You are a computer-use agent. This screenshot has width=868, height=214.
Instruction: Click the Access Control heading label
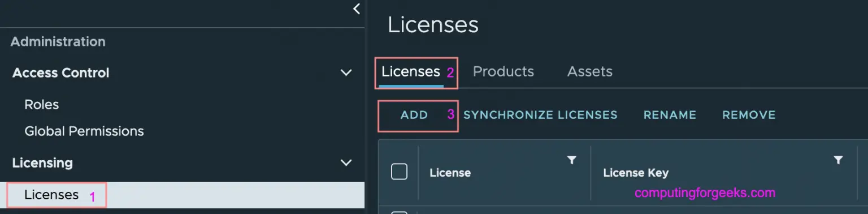click(x=61, y=73)
